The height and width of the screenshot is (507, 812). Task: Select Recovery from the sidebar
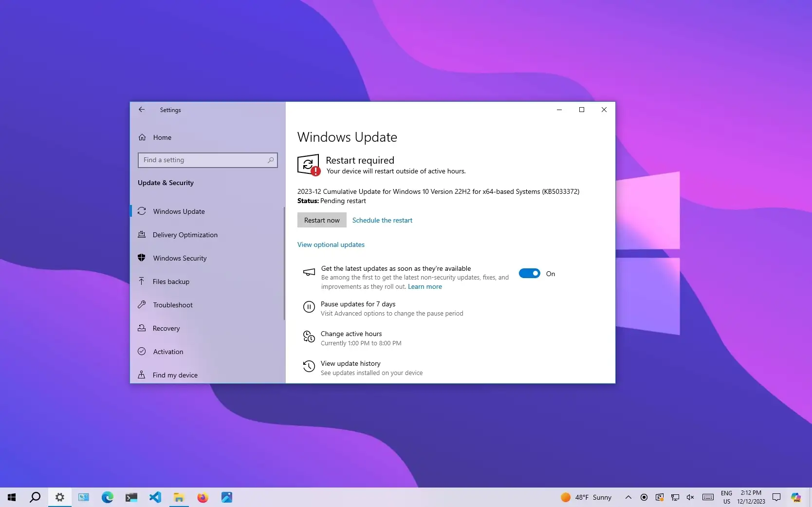tap(166, 328)
